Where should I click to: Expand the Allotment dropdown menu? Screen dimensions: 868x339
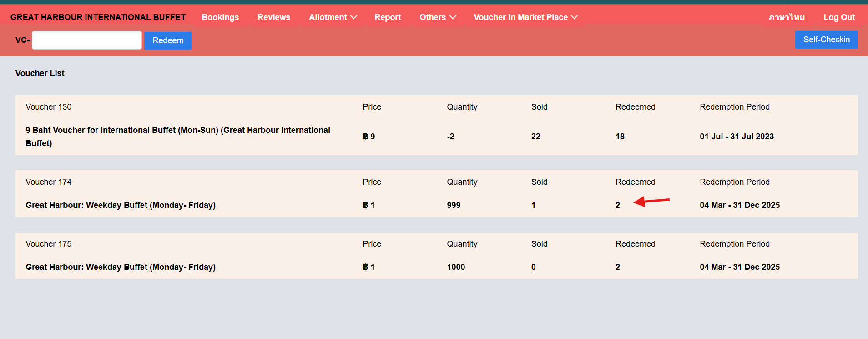[333, 17]
